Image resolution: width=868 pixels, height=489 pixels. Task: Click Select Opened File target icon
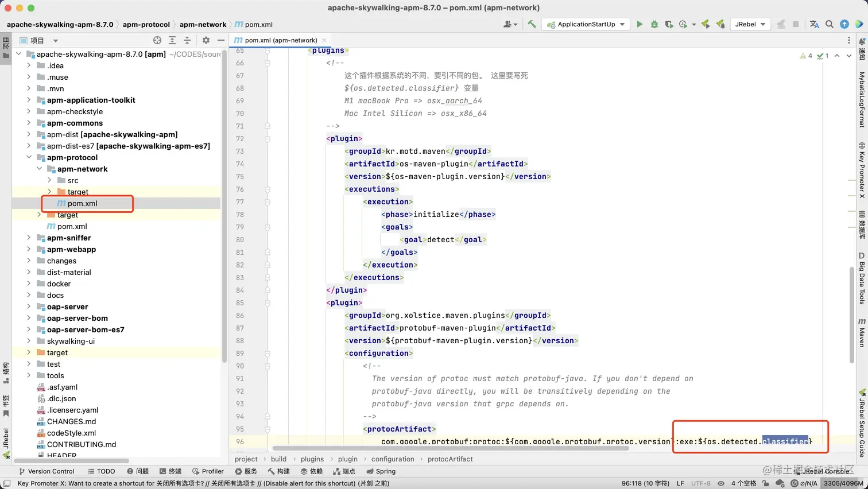(x=157, y=40)
